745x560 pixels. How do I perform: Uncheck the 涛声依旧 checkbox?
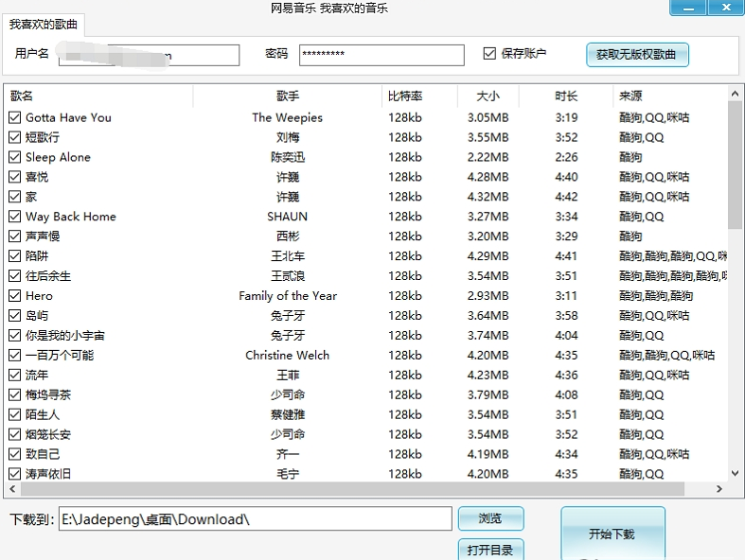15,474
